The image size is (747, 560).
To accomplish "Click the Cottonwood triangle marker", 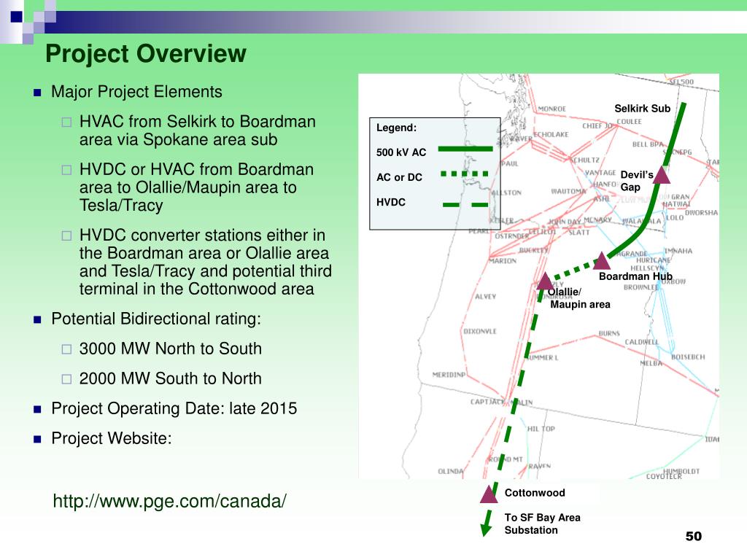I will [489, 494].
